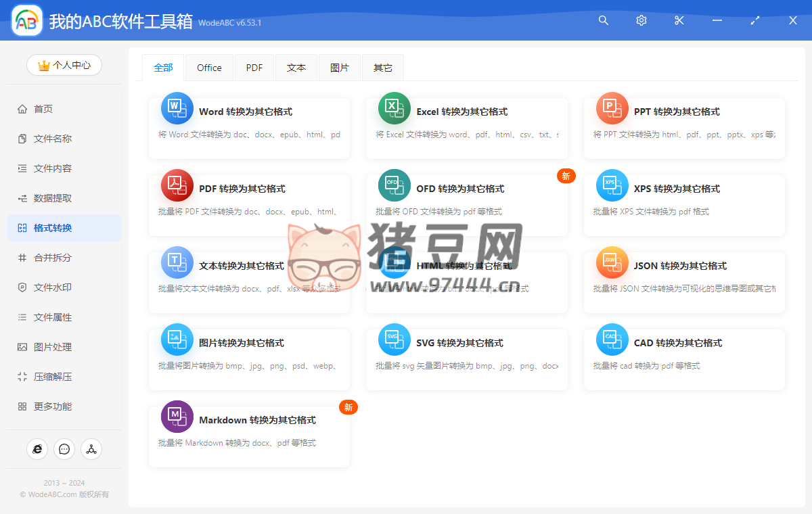Switch to the Office tab
This screenshot has width=812, height=514.
tap(209, 68)
